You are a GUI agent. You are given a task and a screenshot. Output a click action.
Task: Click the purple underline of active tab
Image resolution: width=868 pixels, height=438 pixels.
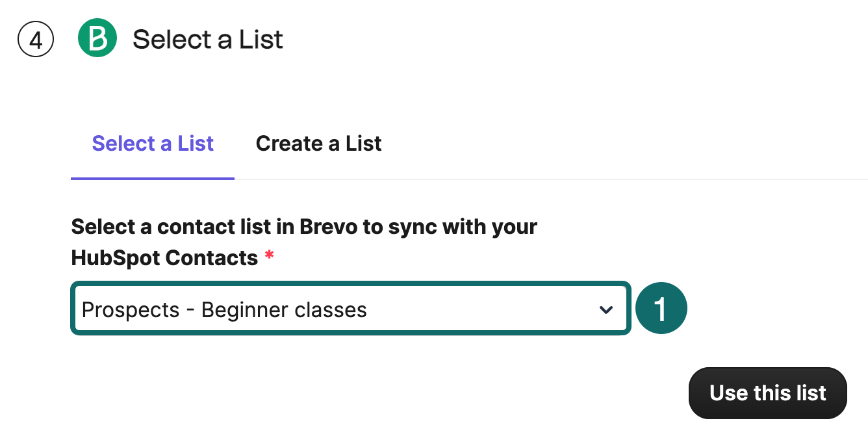(153, 178)
